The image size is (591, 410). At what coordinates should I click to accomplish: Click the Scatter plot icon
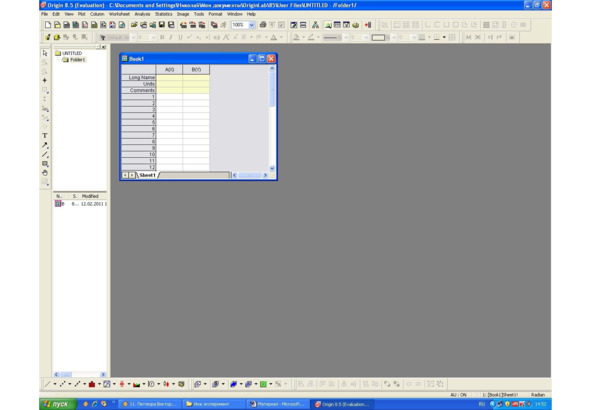62,384
